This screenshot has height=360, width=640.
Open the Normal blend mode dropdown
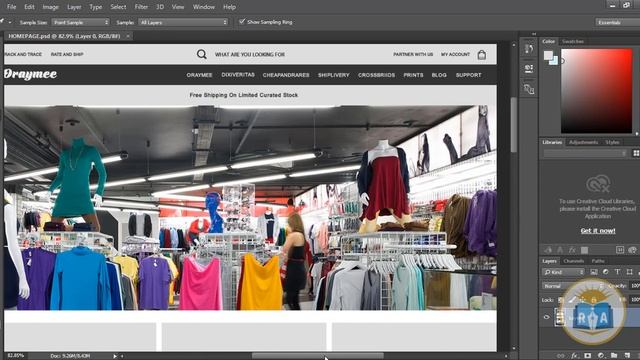click(572, 286)
